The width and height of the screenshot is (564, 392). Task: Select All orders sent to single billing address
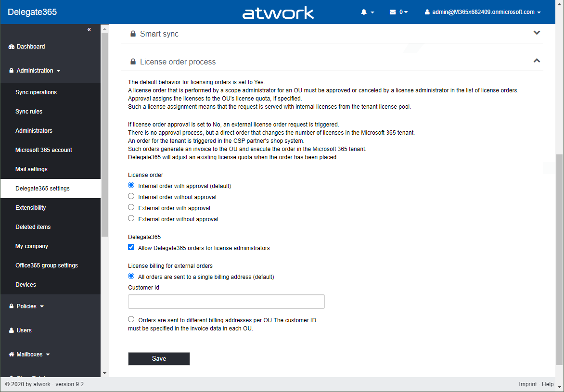click(x=131, y=276)
